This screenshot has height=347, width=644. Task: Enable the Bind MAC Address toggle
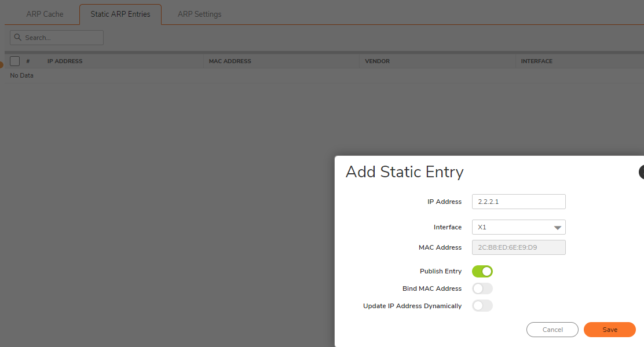point(482,288)
